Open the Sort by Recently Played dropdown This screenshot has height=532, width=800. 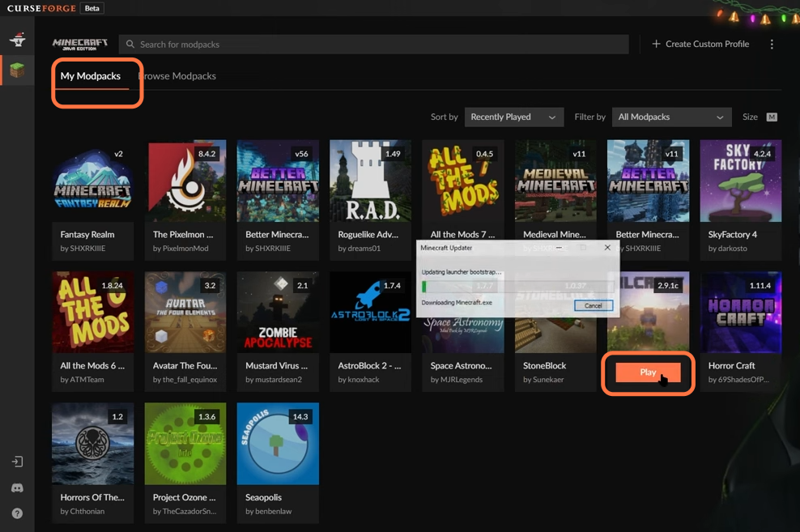point(514,117)
